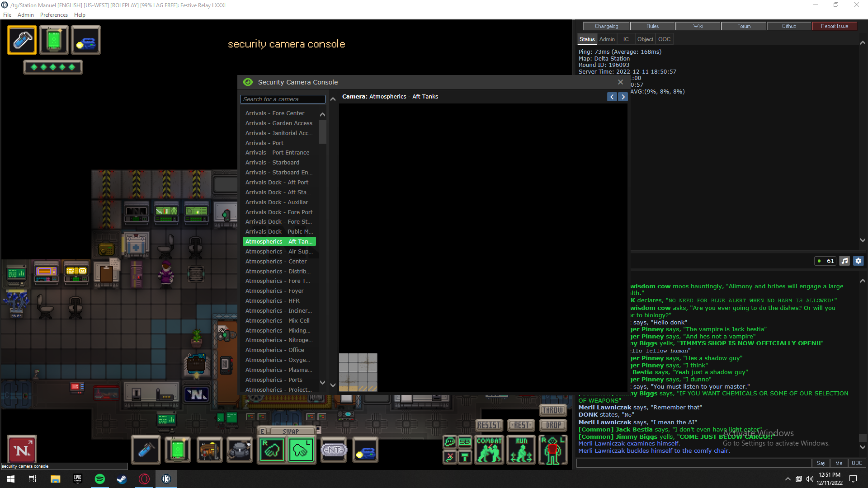The height and width of the screenshot is (488, 868).
Task: Click the next camera chevron arrow
Action: point(623,97)
